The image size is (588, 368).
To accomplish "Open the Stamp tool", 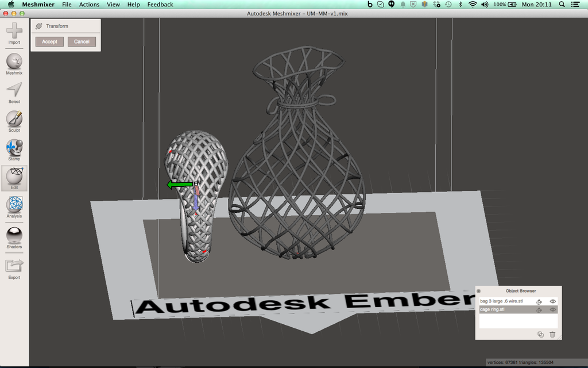I will pos(14,150).
